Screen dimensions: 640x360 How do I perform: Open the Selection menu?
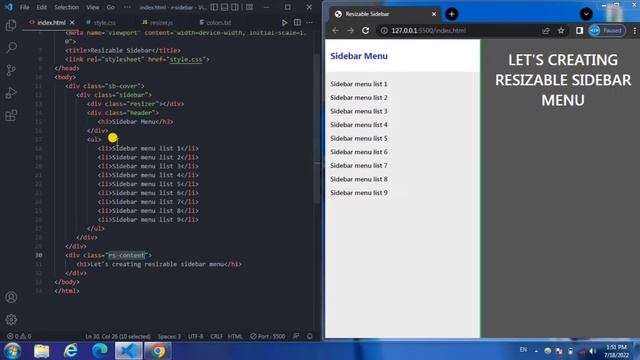click(67, 7)
